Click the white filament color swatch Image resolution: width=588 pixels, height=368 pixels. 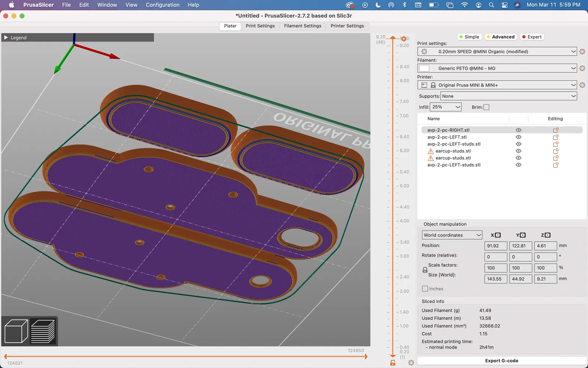tap(424, 68)
